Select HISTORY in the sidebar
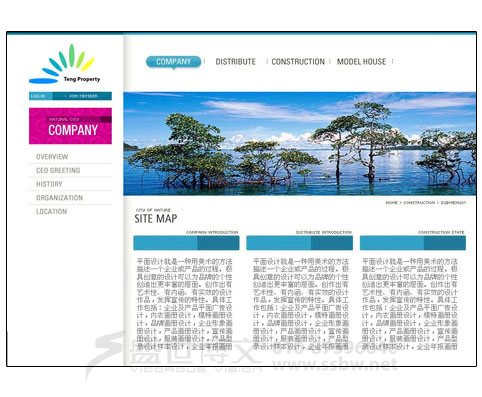This screenshot has height=397, width=482. pos(49,184)
